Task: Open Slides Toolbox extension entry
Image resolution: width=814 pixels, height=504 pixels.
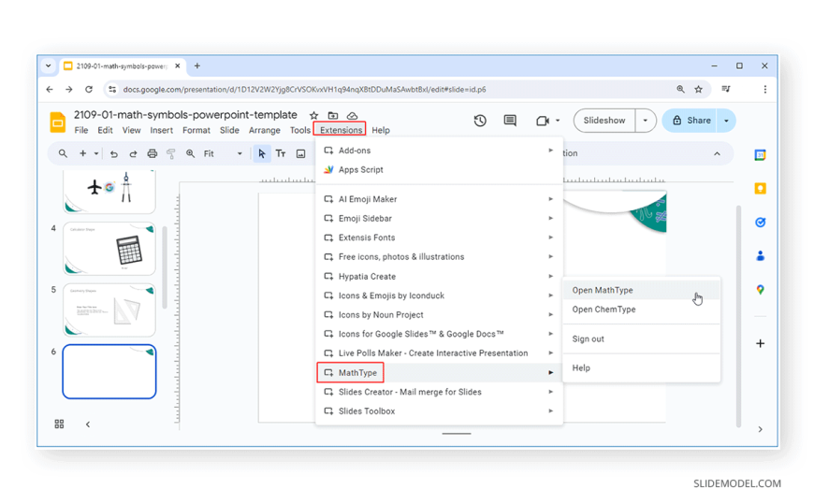Action: (x=439, y=411)
